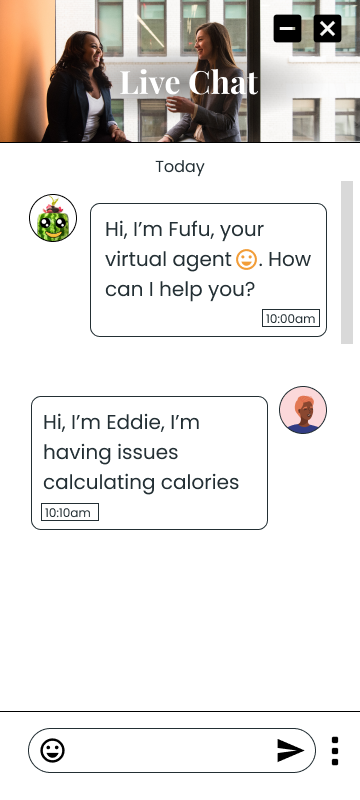Click the 10:00am timestamp
This screenshot has width=360, height=800.
tap(291, 318)
